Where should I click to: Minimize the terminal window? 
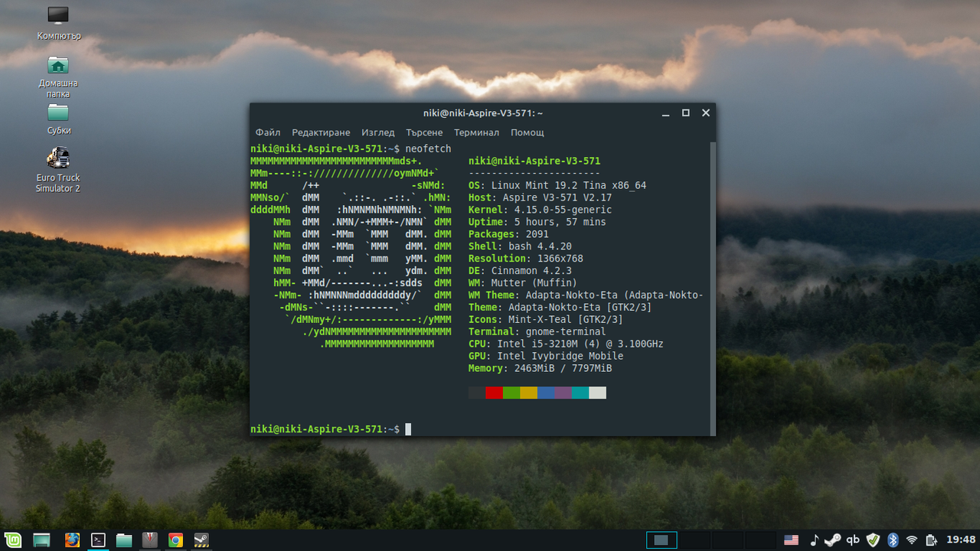(666, 113)
